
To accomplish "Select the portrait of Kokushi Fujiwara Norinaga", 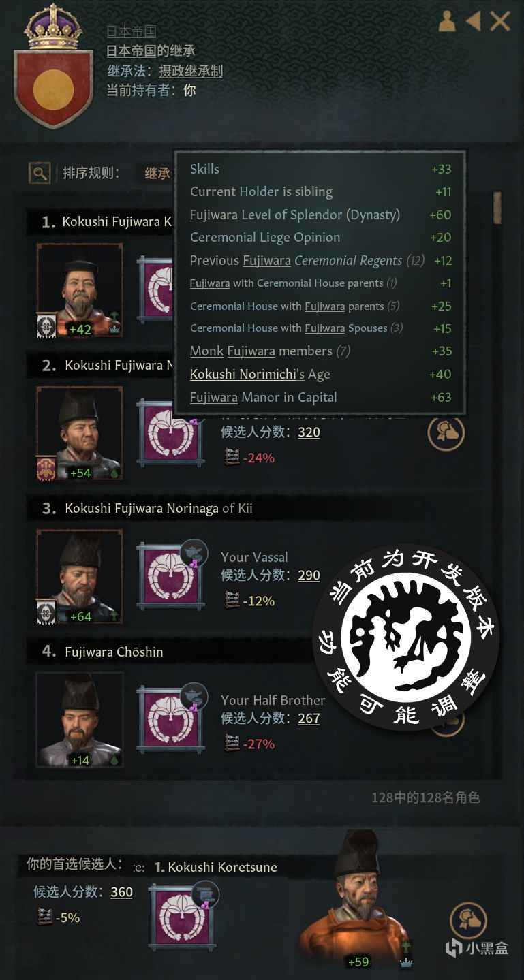I will (80, 577).
